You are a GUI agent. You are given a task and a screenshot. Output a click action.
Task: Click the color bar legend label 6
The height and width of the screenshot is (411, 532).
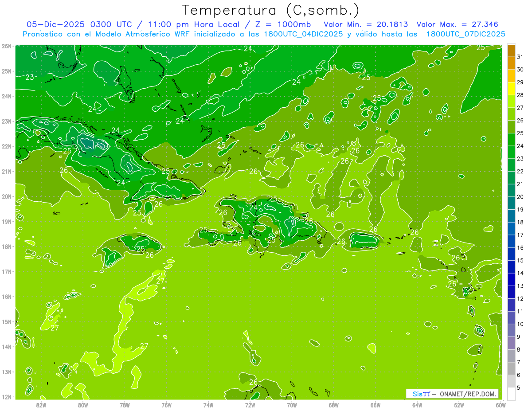519,375
